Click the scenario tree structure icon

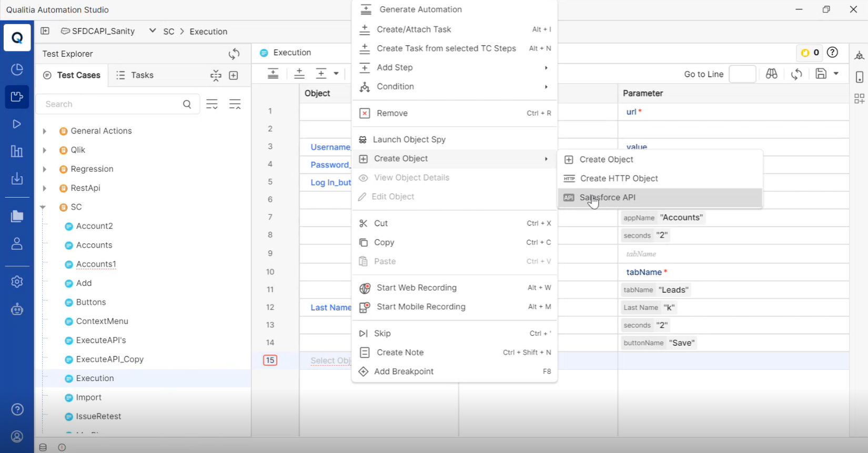pyautogui.click(x=216, y=76)
